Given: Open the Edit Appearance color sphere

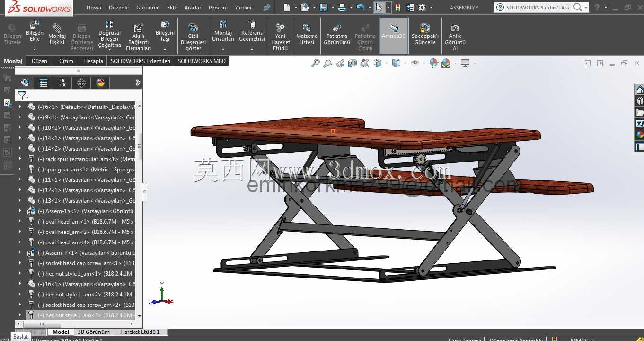Looking at the screenshot, I should 434,63.
